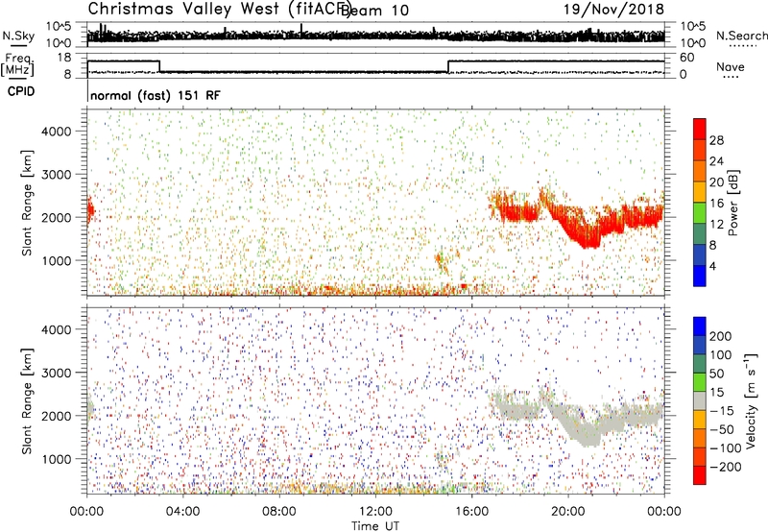Image resolution: width=768 pixels, height=532 pixels.
Task: Click the 'Time UT' axis label
Action: click(x=375, y=525)
